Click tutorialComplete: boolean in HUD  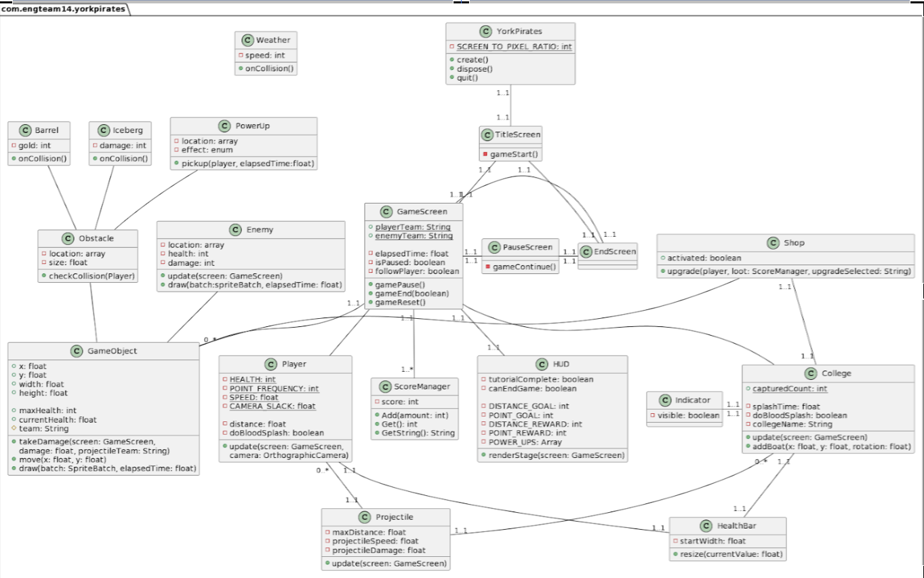(x=540, y=379)
